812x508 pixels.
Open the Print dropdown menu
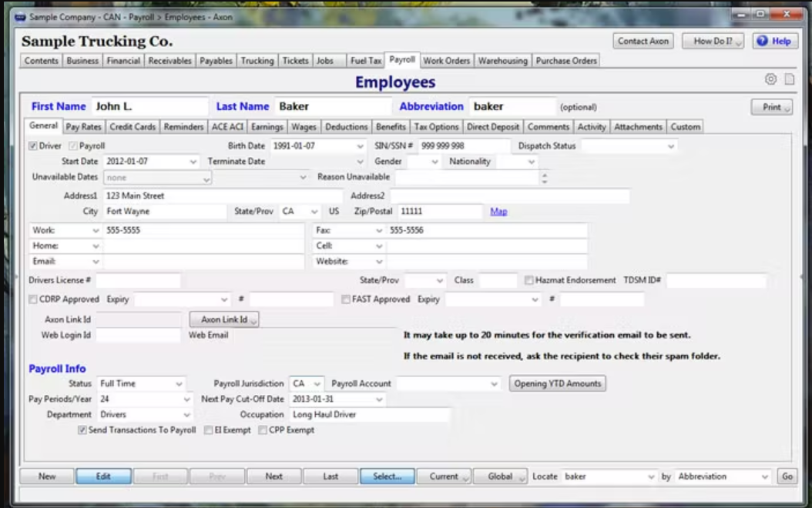pos(770,105)
